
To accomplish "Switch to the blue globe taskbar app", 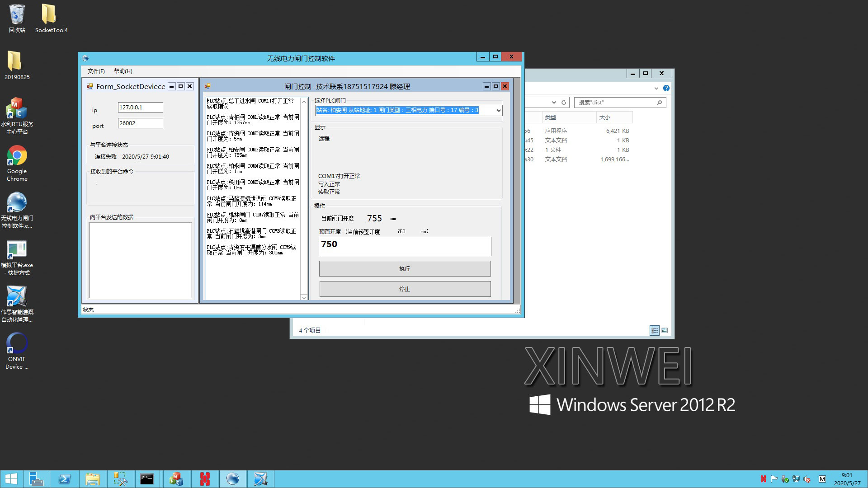I will 232,479.
